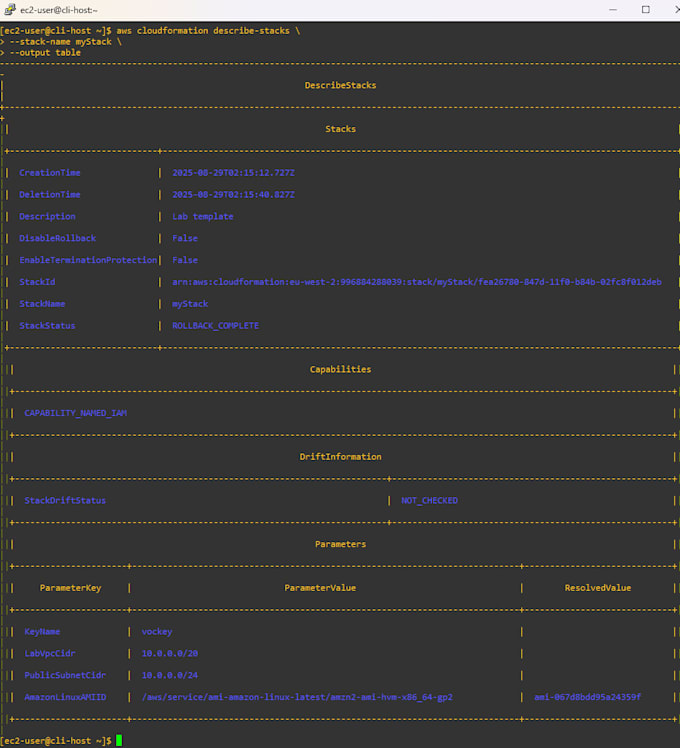Click the 'CAPABILITY_NAMED_IAM' entry
The height and width of the screenshot is (748, 680).
tap(75, 413)
